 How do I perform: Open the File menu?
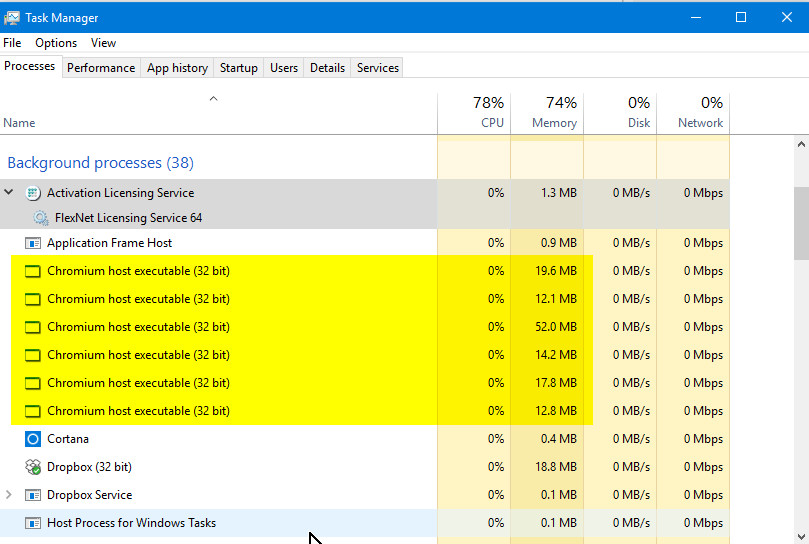pos(12,43)
